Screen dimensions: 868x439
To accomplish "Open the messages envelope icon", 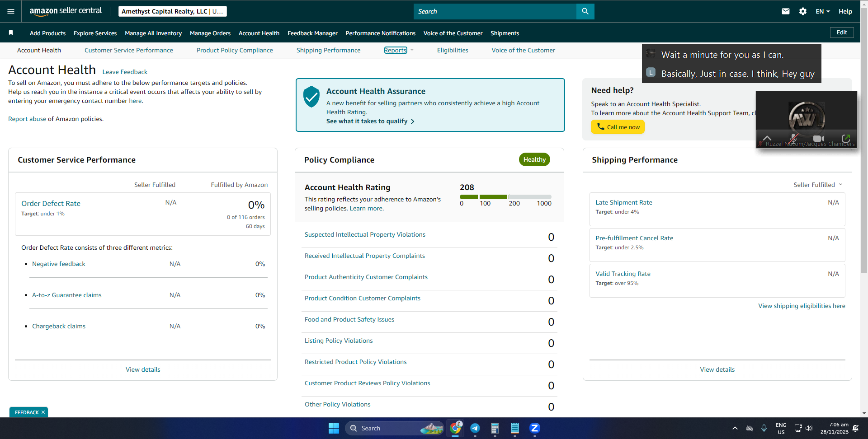I will click(x=786, y=11).
